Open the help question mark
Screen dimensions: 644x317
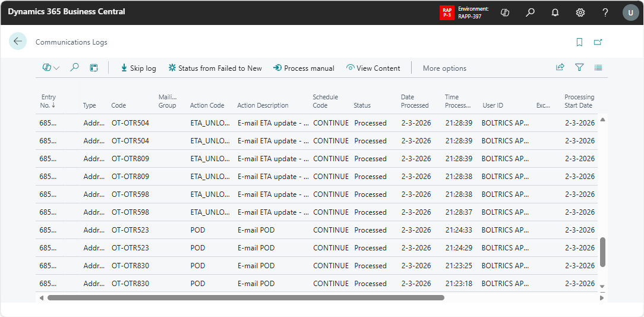coord(605,12)
